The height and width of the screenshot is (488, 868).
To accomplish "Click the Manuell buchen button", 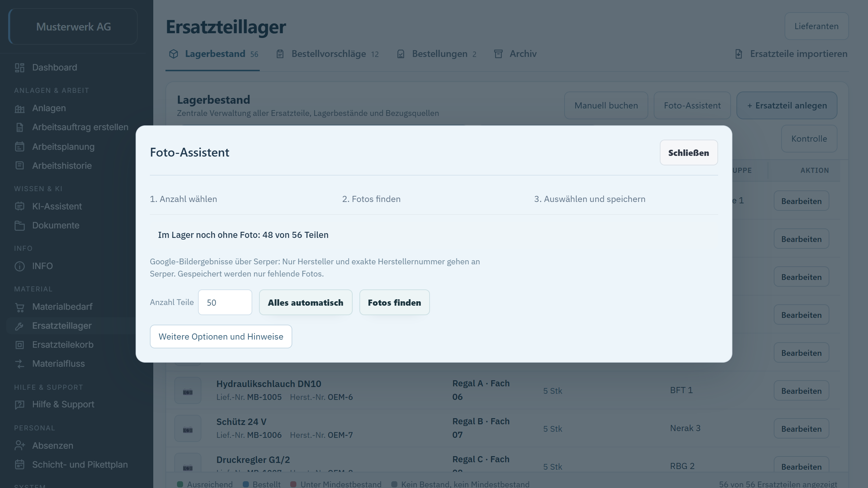I will [606, 105].
